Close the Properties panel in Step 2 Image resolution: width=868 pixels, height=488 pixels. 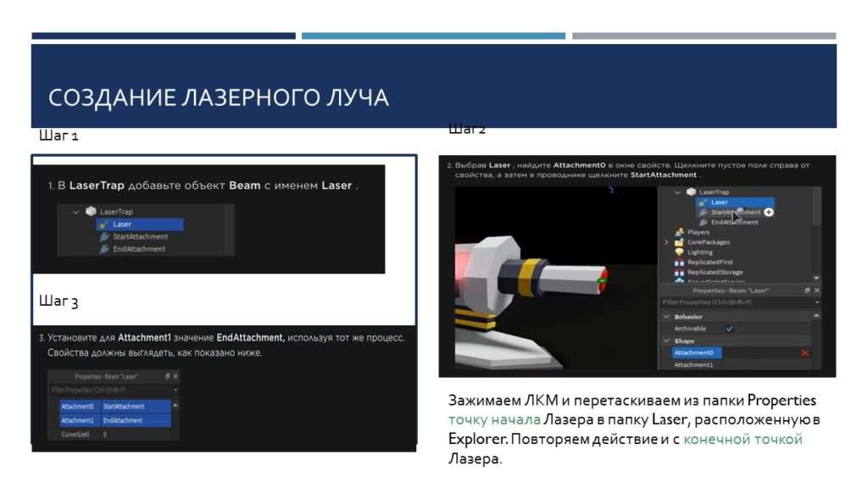(x=816, y=291)
